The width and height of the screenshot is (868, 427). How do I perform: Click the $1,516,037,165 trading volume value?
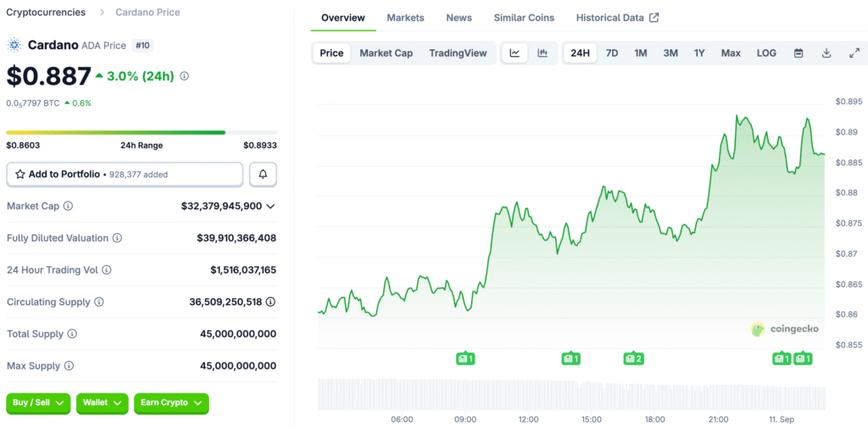243,270
